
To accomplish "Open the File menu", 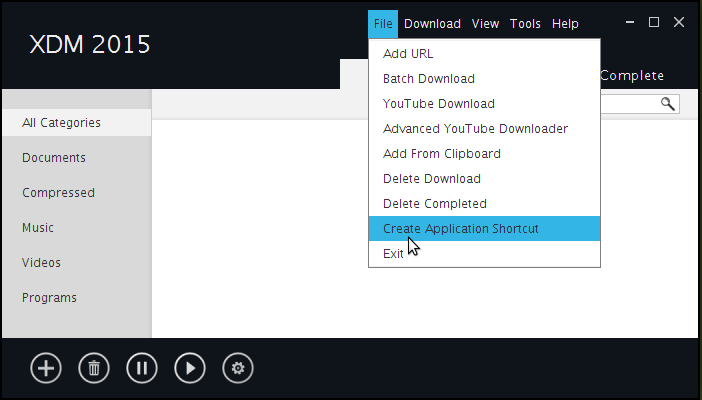I will pos(383,24).
